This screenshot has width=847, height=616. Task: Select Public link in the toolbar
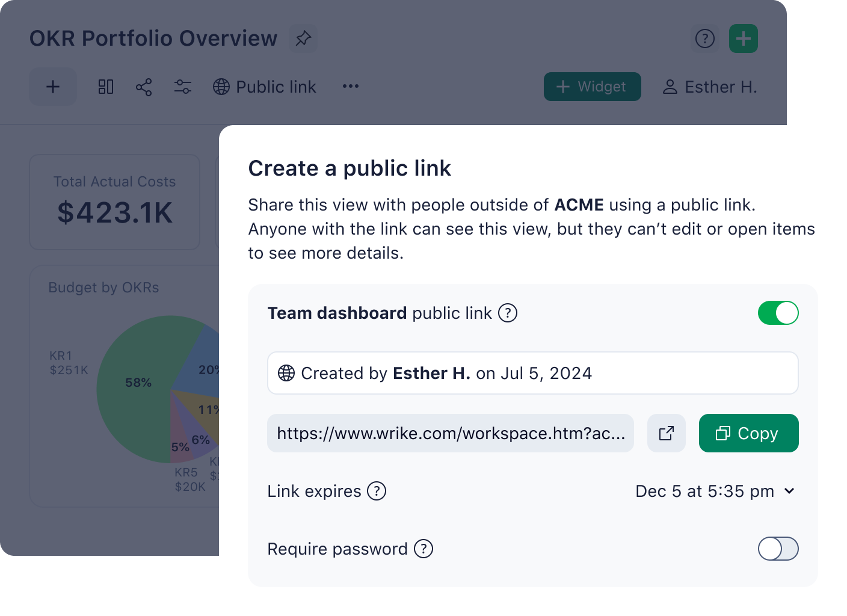(x=265, y=87)
